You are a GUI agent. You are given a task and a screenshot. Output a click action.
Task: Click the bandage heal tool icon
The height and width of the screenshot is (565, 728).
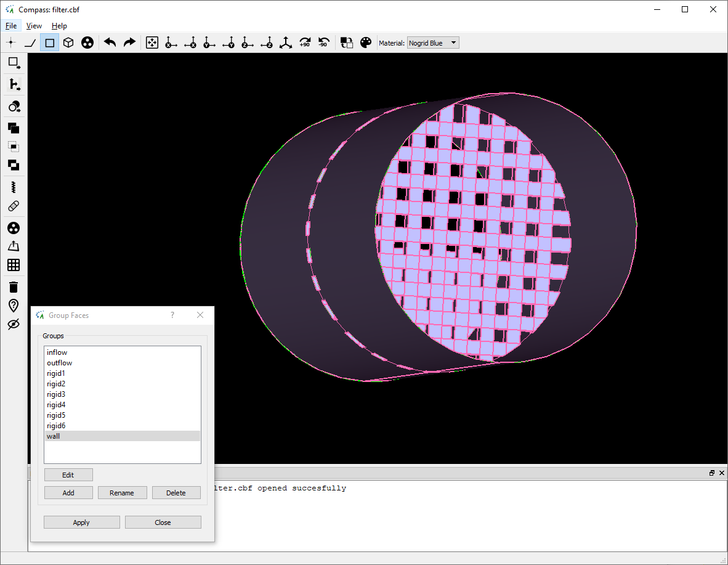14,206
